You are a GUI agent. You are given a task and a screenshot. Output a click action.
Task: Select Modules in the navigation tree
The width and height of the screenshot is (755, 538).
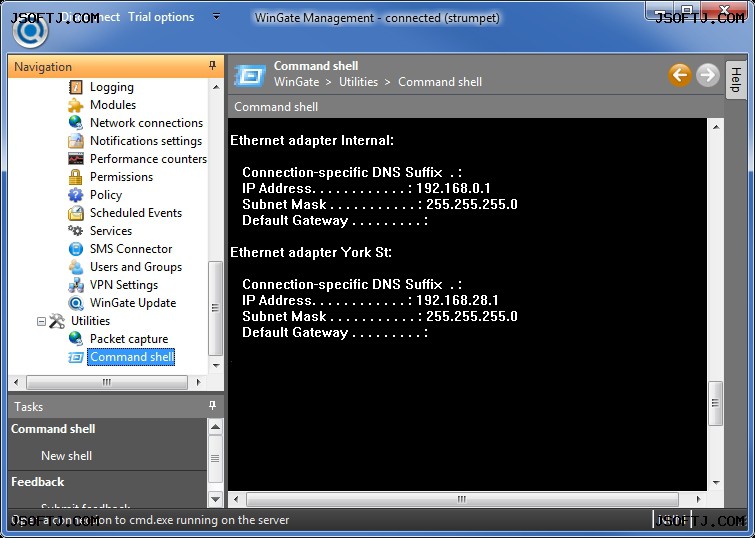coord(113,105)
